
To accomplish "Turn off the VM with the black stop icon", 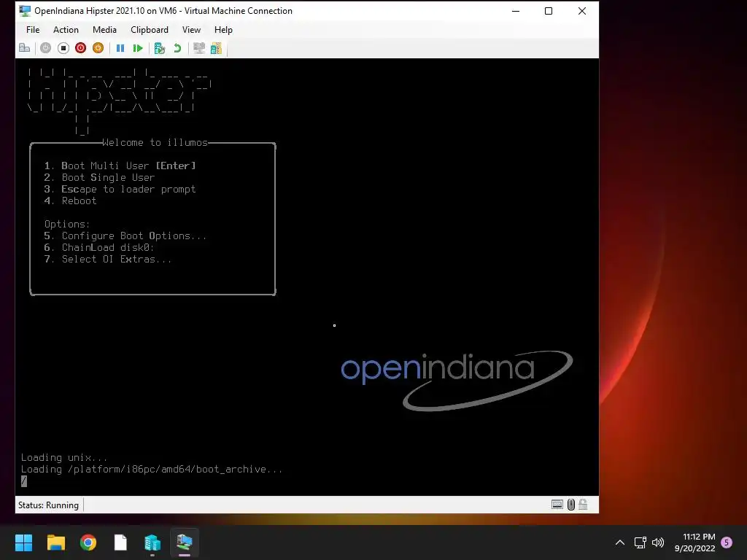I will pos(63,48).
